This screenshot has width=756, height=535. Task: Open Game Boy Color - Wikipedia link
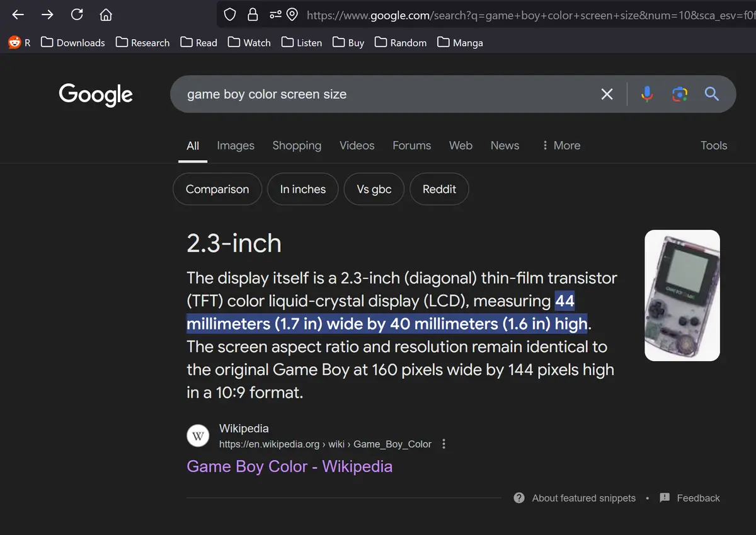click(290, 467)
